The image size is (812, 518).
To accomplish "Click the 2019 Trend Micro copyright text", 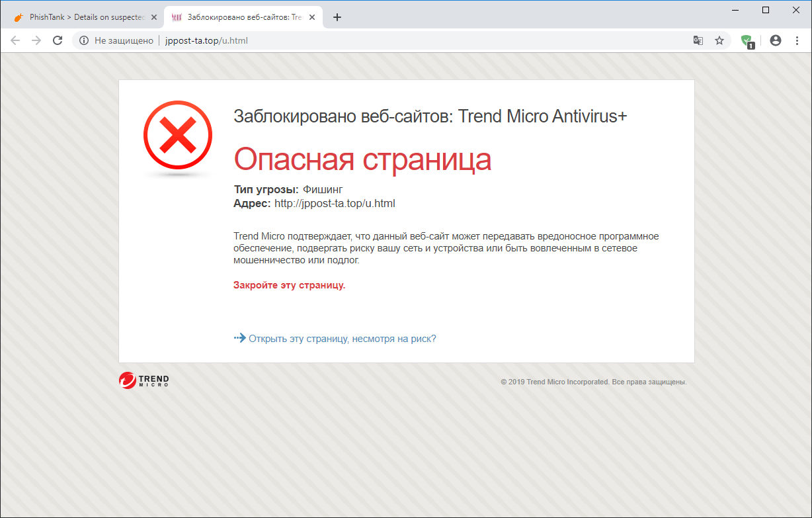I will 594,382.
